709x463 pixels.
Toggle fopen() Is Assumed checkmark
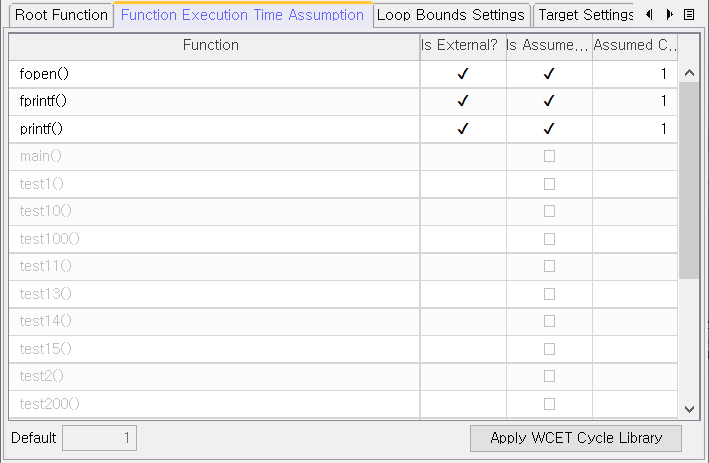click(549, 74)
